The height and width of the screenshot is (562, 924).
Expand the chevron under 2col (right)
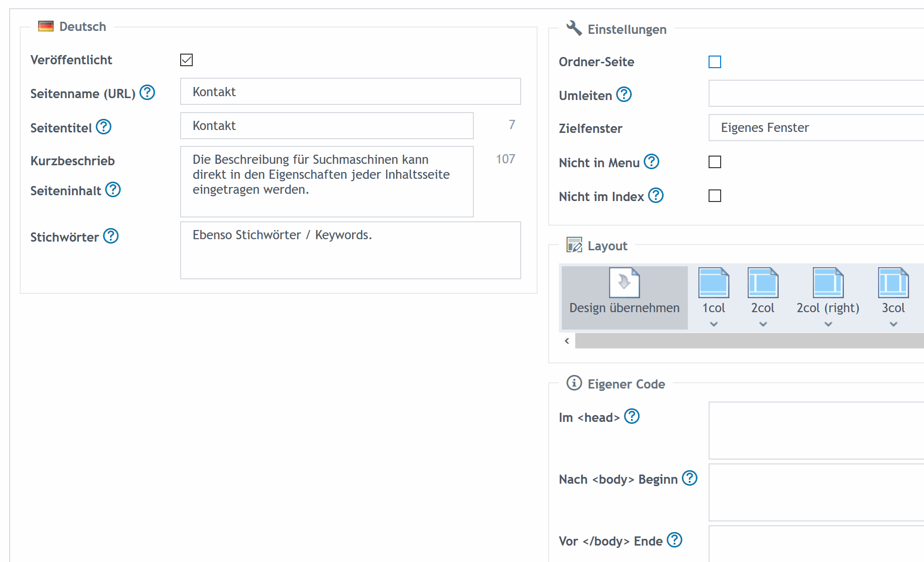[828, 324]
